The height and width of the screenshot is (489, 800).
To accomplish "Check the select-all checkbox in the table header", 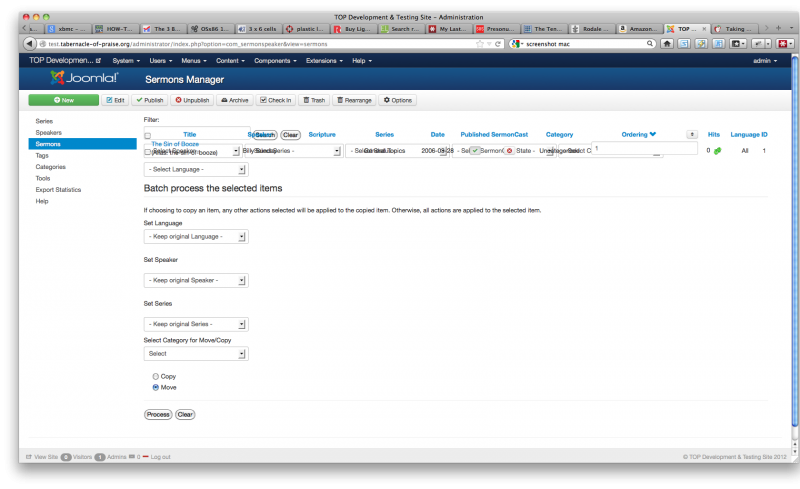I will click(x=147, y=136).
